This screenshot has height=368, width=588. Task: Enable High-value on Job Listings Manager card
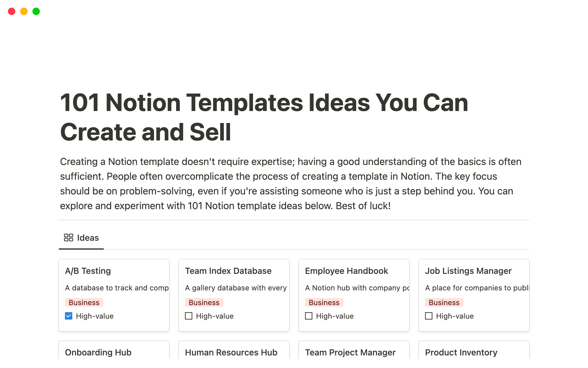[428, 316]
